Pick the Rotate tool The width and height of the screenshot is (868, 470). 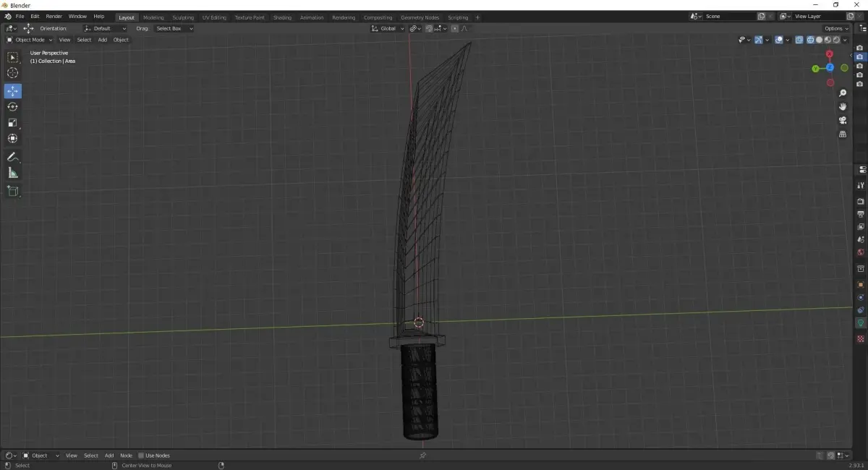[x=12, y=107]
